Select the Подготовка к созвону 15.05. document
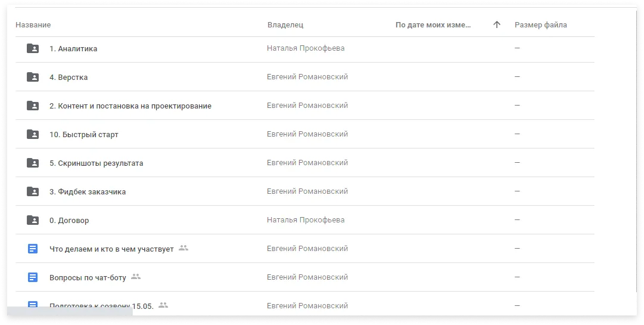 [305, 304]
